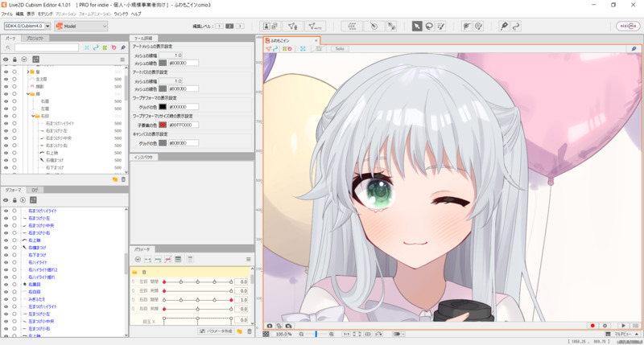Collapse the 右目 folder in Parts tree
The height and width of the screenshot is (345, 644).
pos(33,116)
